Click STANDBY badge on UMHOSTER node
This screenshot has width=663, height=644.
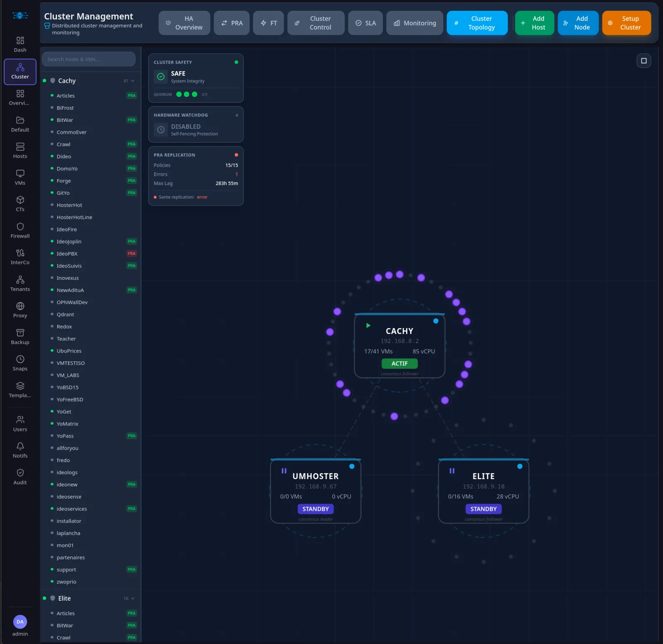pos(315,509)
